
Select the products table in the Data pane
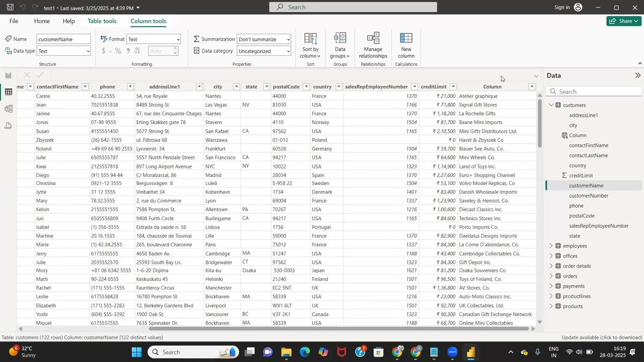click(x=573, y=306)
